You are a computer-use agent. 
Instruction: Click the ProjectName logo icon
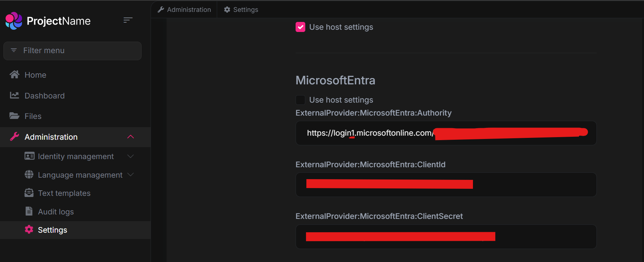tap(14, 21)
